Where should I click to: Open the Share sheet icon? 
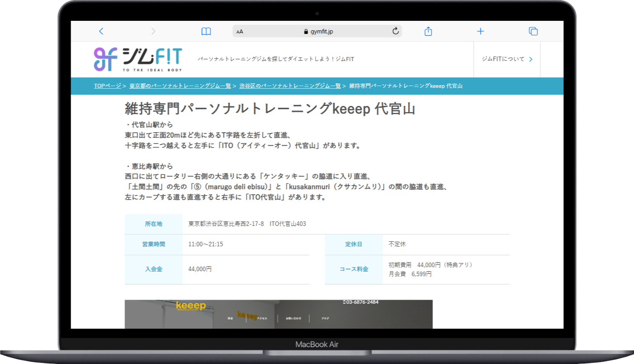click(x=428, y=31)
